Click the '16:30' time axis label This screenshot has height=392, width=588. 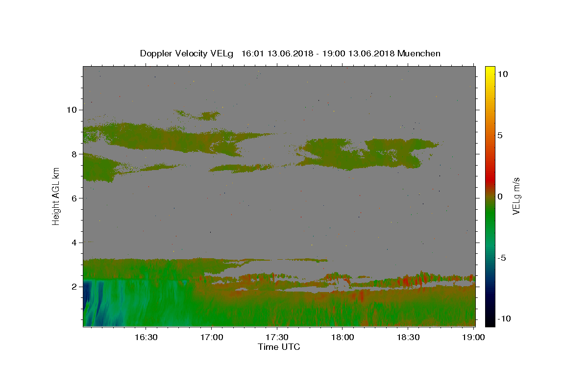click(x=146, y=338)
